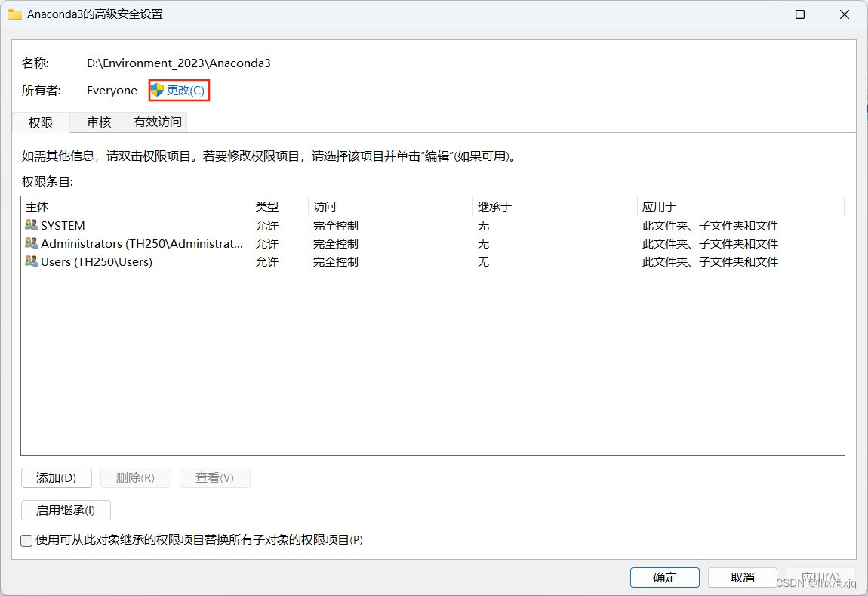Enable the replace child object permissions checkbox
Screen dimensions: 868x596
pos(26,541)
